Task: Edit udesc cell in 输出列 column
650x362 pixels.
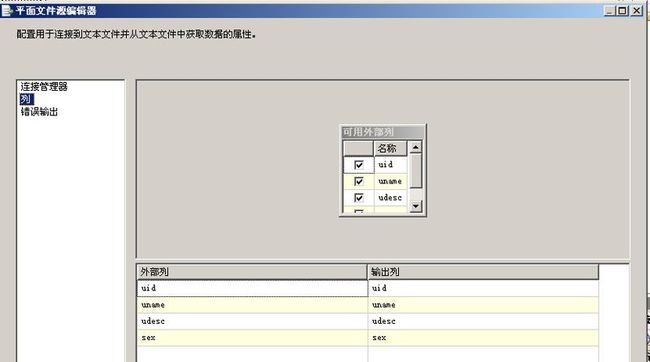Action: point(483,321)
